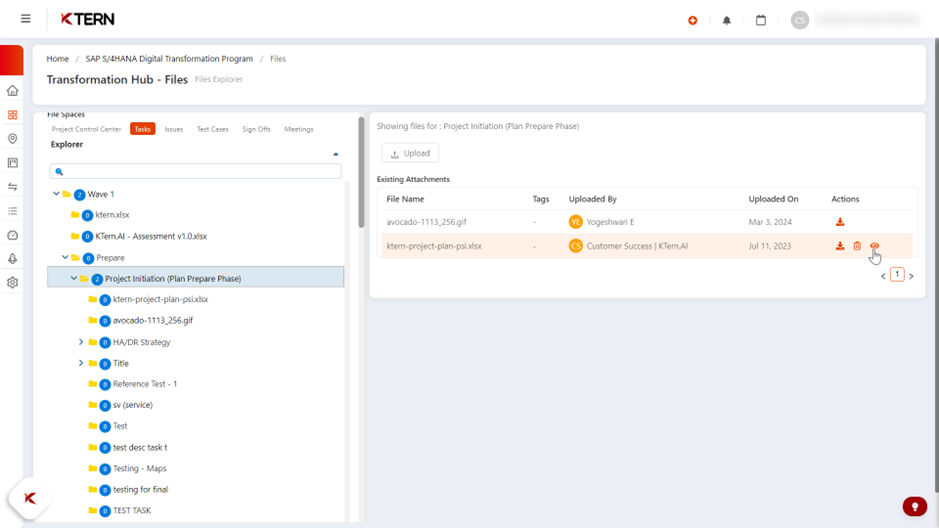This screenshot has height=528, width=939.
Task: Click the red plus create icon
Action: (x=693, y=20)
